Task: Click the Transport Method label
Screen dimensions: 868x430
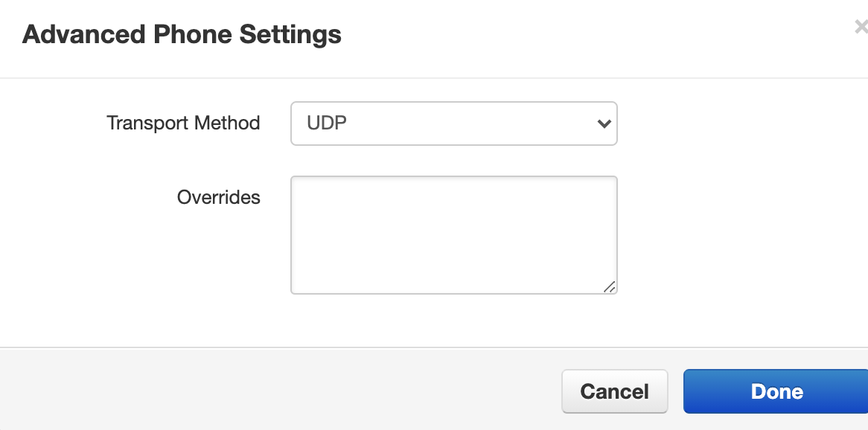Action: 183,123
